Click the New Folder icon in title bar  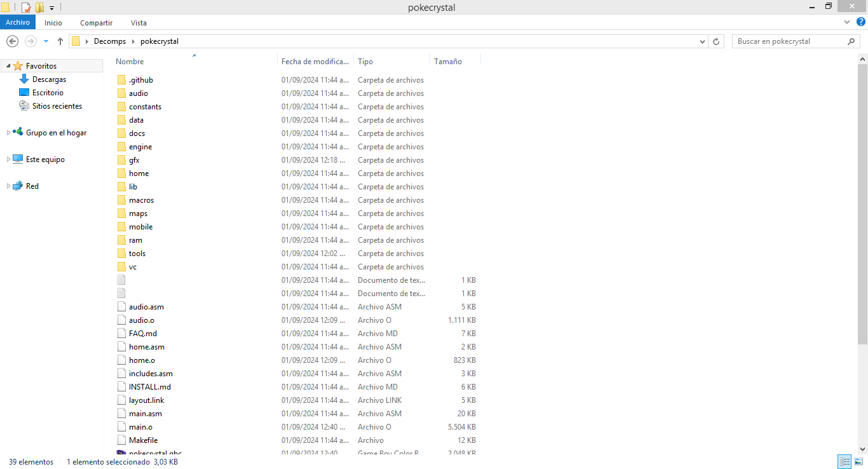tap(39, 8)
